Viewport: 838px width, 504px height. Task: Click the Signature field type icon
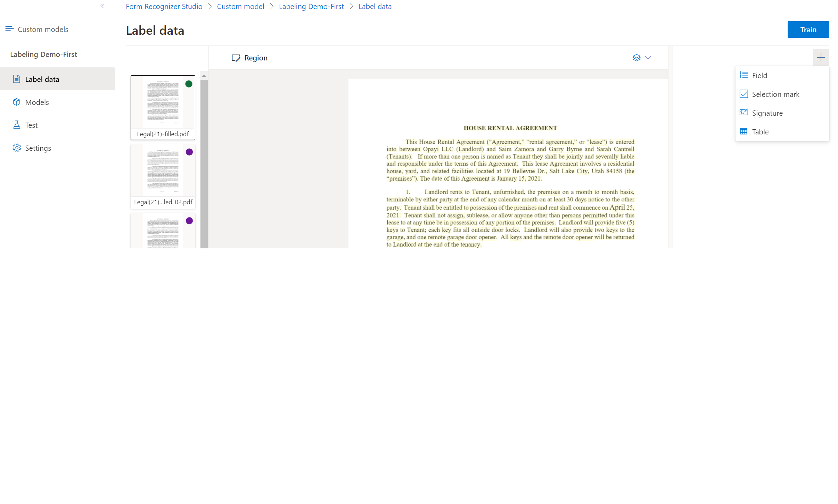744,113
